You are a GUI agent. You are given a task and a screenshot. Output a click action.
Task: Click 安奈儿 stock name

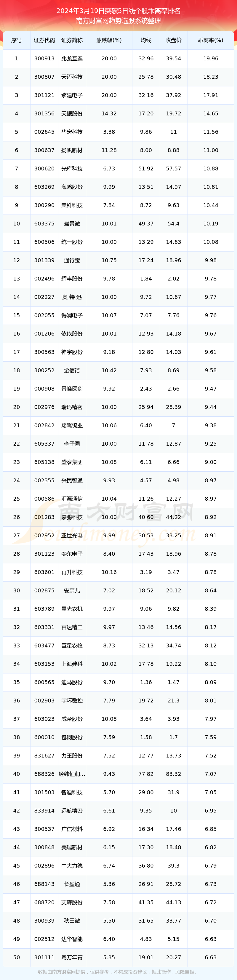72,590
